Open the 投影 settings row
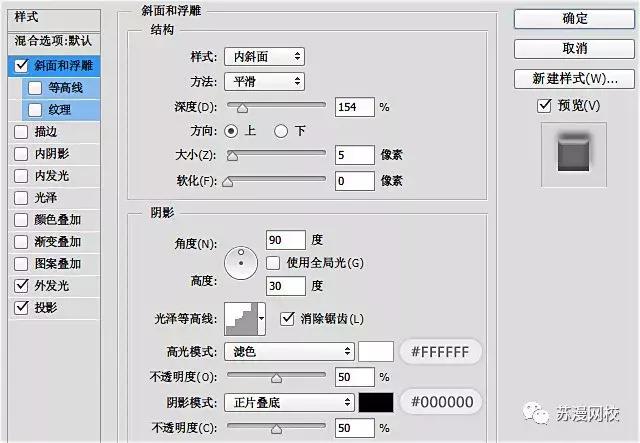This screenshot has width=640, height=443. coord(54,307)
